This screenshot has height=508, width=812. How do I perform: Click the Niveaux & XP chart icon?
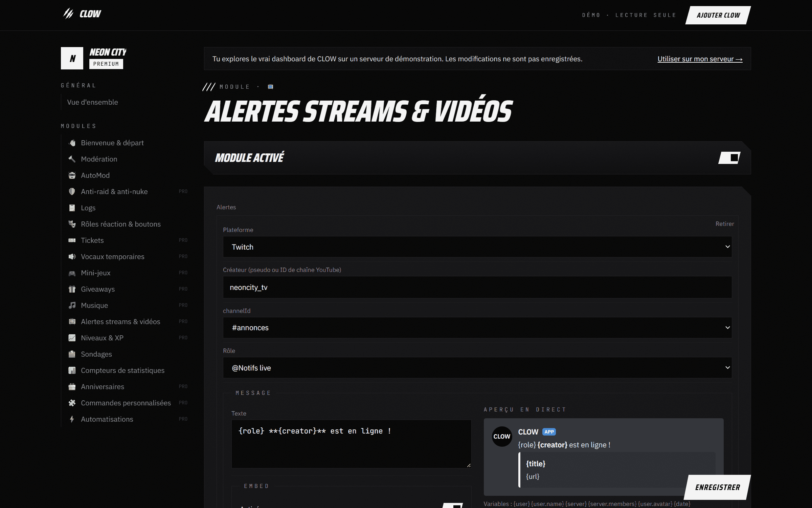[x=72, y=338]
